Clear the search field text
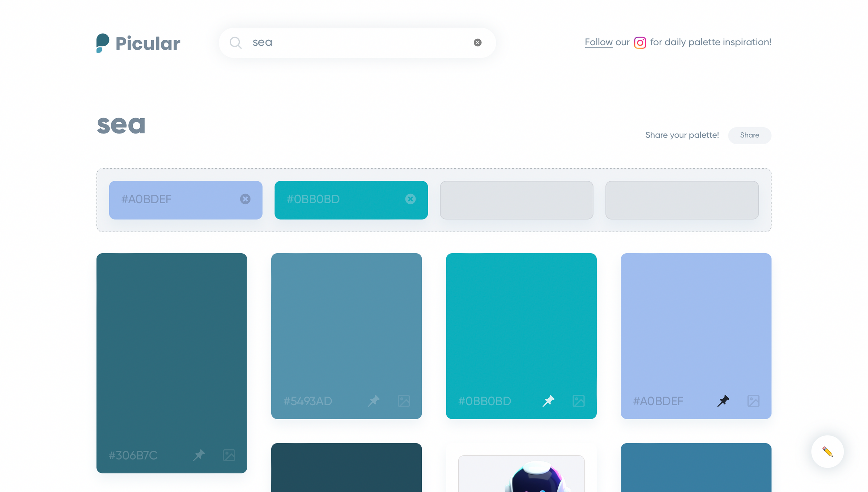This screenshot has width=868, height=492. pyautogui.click(x=477, y=43)
